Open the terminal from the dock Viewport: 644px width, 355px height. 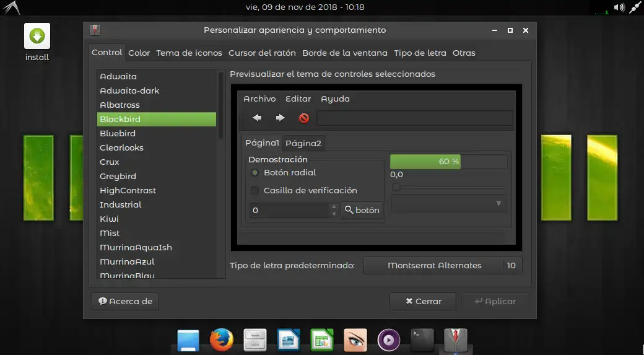click(422, 340)
